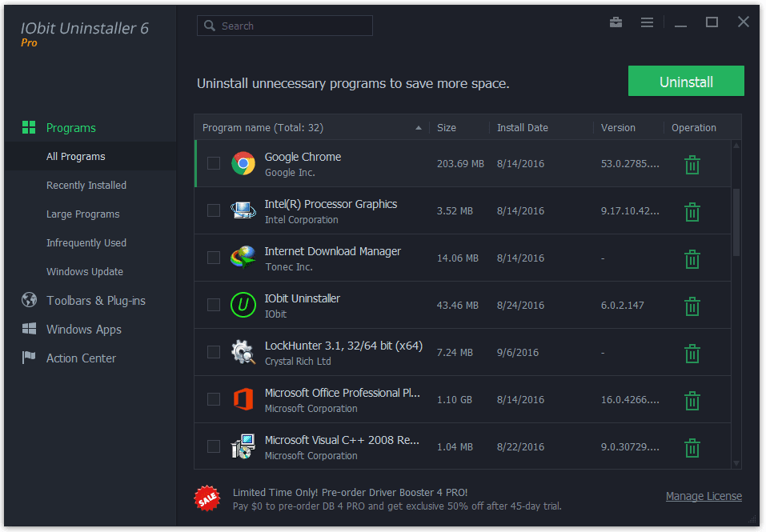
Task: Click the Operation column header
Action: pos(694,127)
